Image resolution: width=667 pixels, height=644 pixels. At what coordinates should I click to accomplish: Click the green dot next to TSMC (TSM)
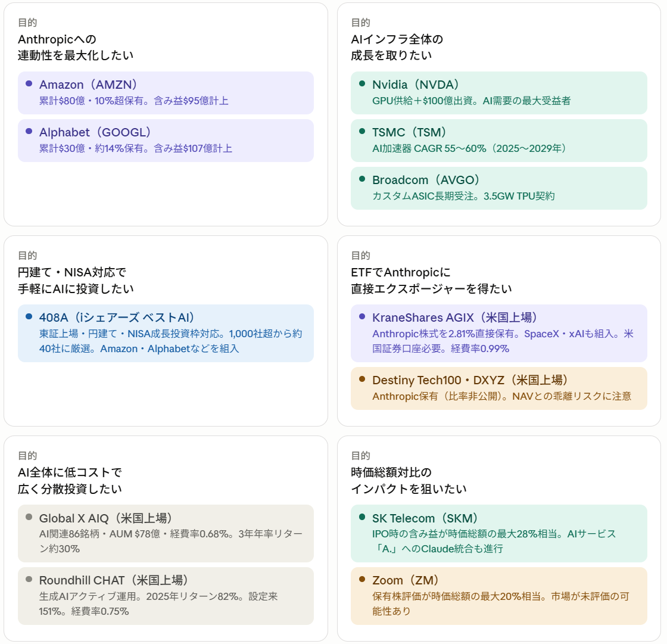tap(361, 132)
